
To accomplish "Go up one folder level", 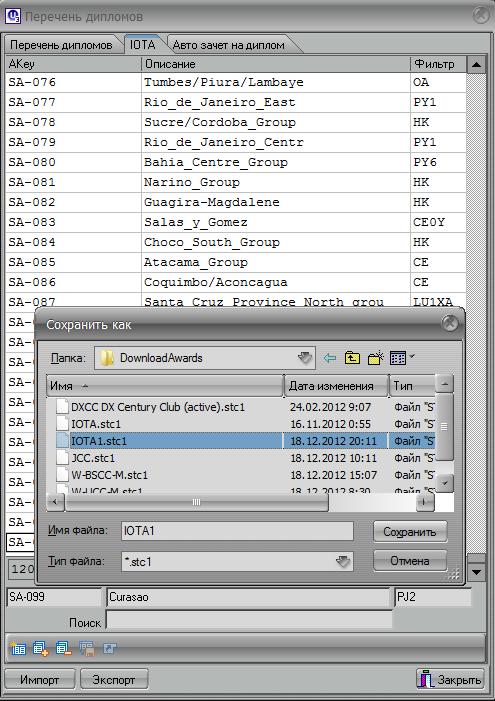I will coord(352,358).
